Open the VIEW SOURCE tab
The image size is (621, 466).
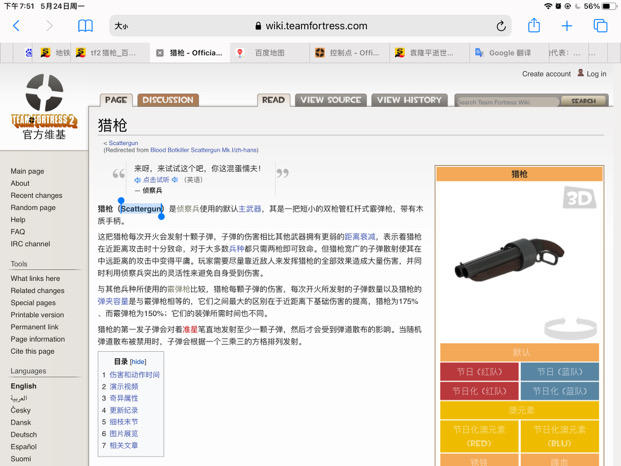[331, 100]
